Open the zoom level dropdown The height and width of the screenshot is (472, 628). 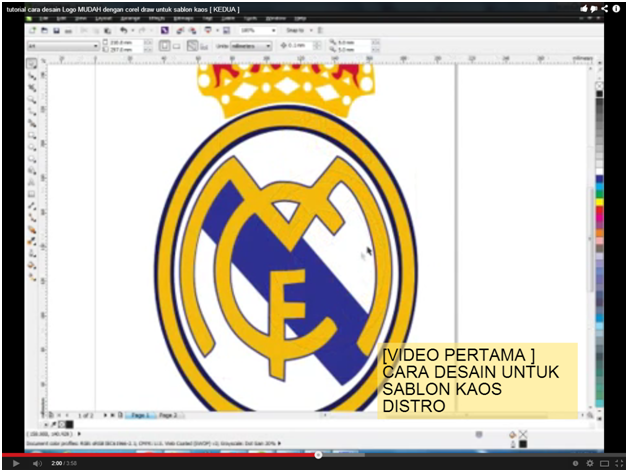274,30
